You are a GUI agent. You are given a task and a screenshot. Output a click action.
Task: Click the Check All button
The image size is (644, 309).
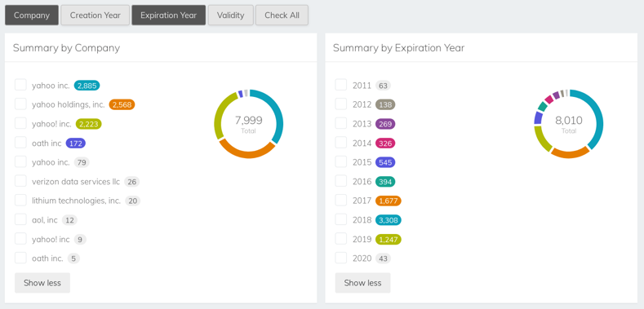[282, 15]
